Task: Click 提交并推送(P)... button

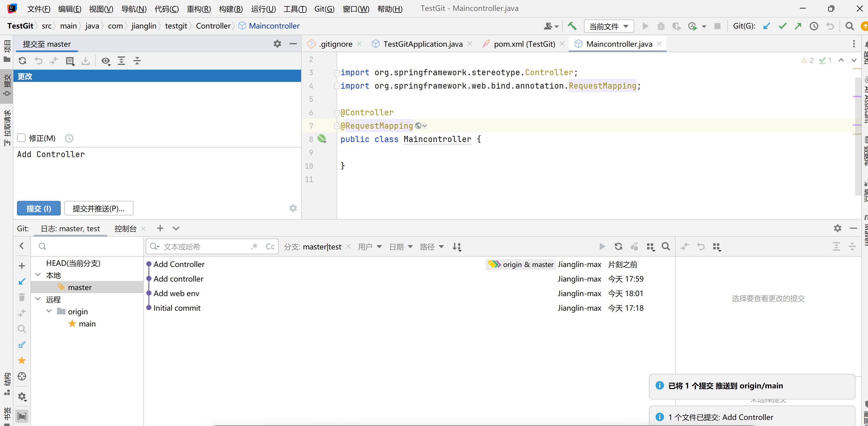Action: click(x=99, y=208)
